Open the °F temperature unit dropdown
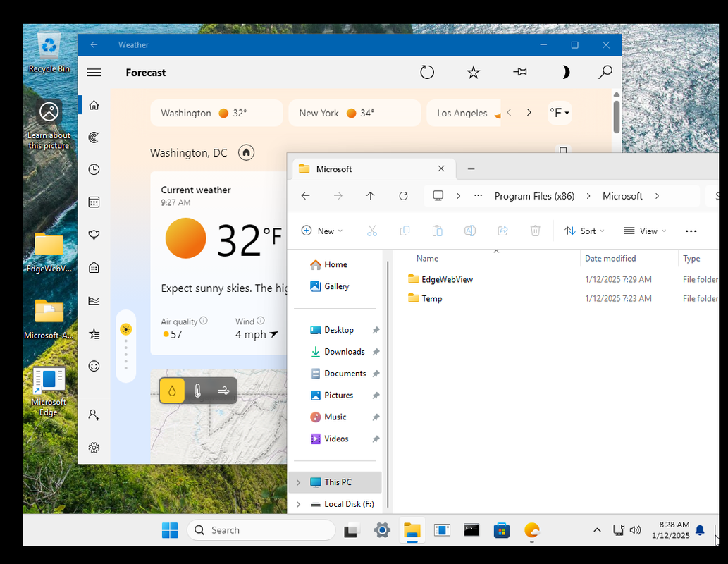The height and width of the screenshot is (564, 728). (x=560, y=113)
